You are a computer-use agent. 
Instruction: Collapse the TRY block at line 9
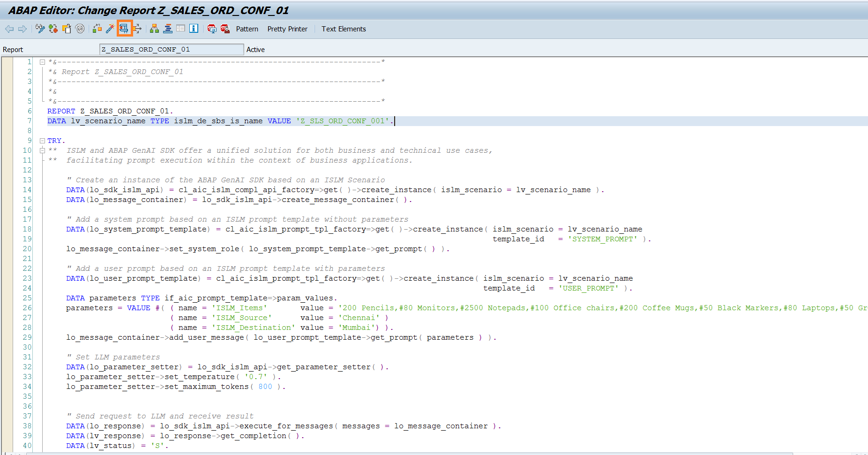[x=42, y=141]
